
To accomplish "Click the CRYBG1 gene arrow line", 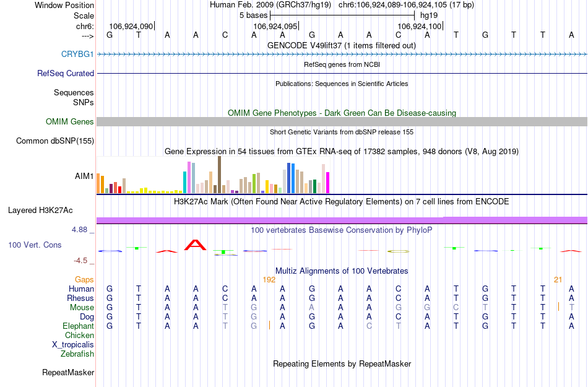I will pos(342,54).
